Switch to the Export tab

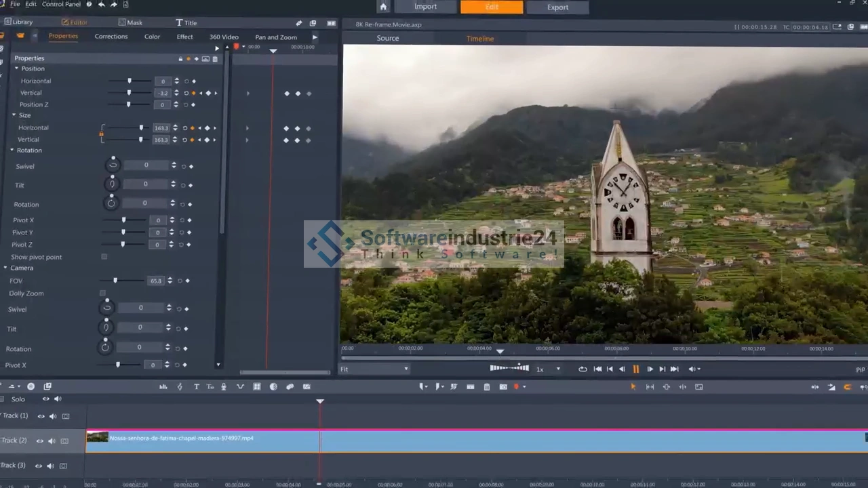pos(557,7)
